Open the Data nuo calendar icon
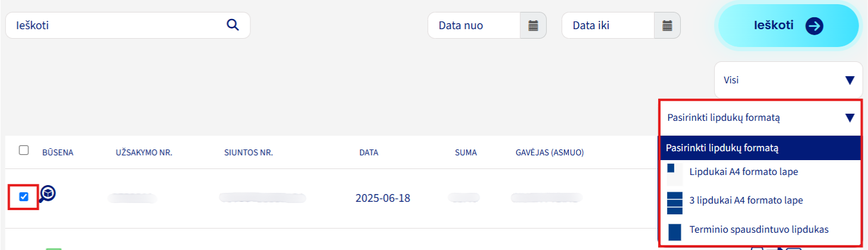The width and height of the screenshot is (868, 250). click(x=533, y=26)
